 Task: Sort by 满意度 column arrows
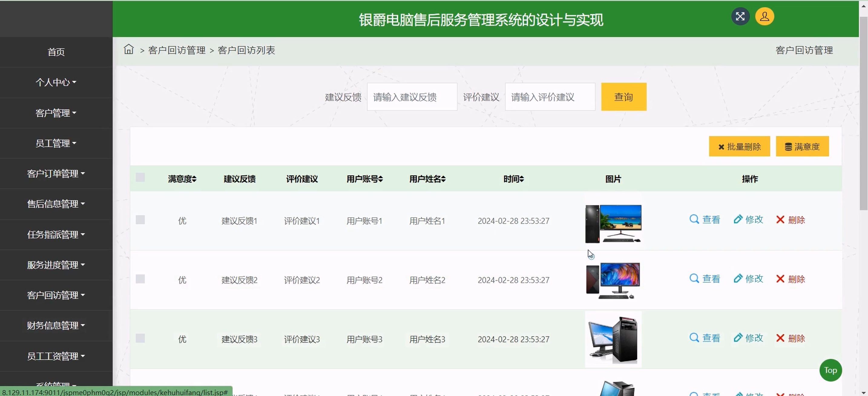tap(194, 179)
